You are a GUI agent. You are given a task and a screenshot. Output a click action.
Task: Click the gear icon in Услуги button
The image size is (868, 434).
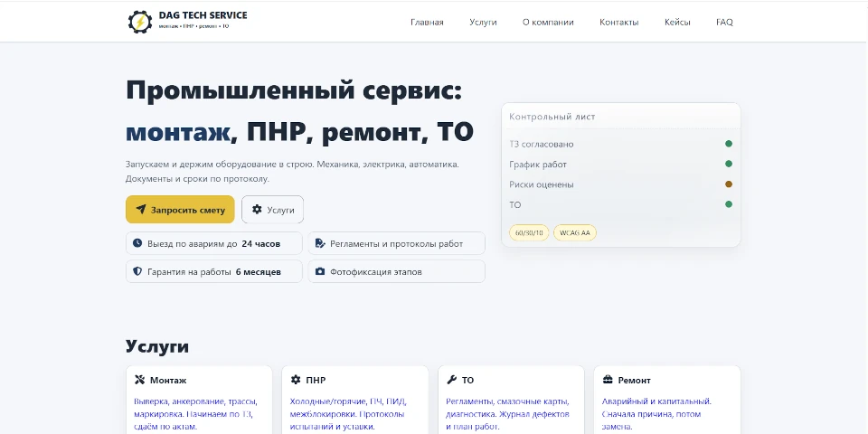tap(257, 210)
